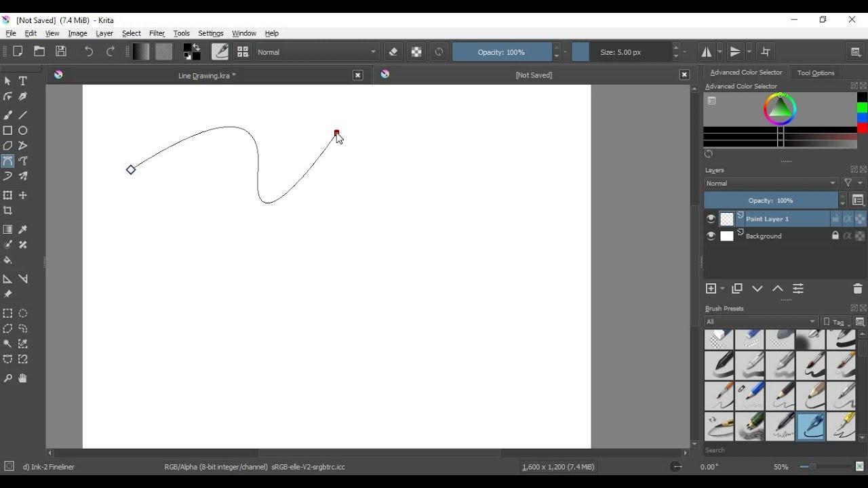Duplicate layer button in Layers panel

[737, 289]
